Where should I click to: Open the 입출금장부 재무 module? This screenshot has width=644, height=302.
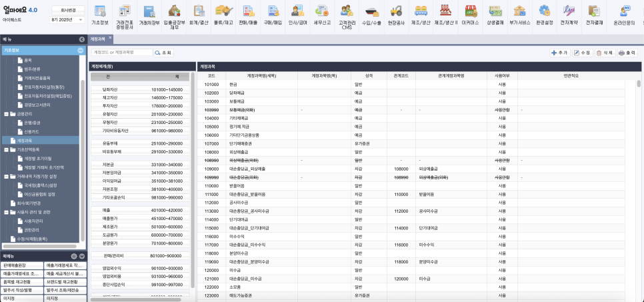pyautogui.click(x=174, y=17)
